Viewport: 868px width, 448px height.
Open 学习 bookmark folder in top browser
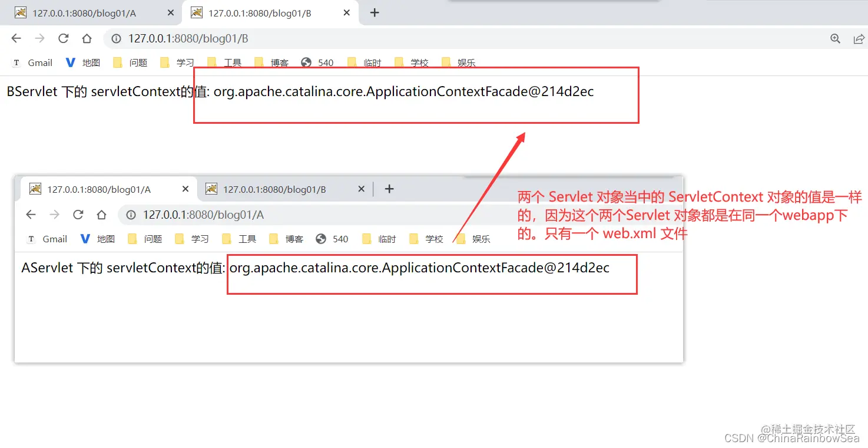coord(177,62)
